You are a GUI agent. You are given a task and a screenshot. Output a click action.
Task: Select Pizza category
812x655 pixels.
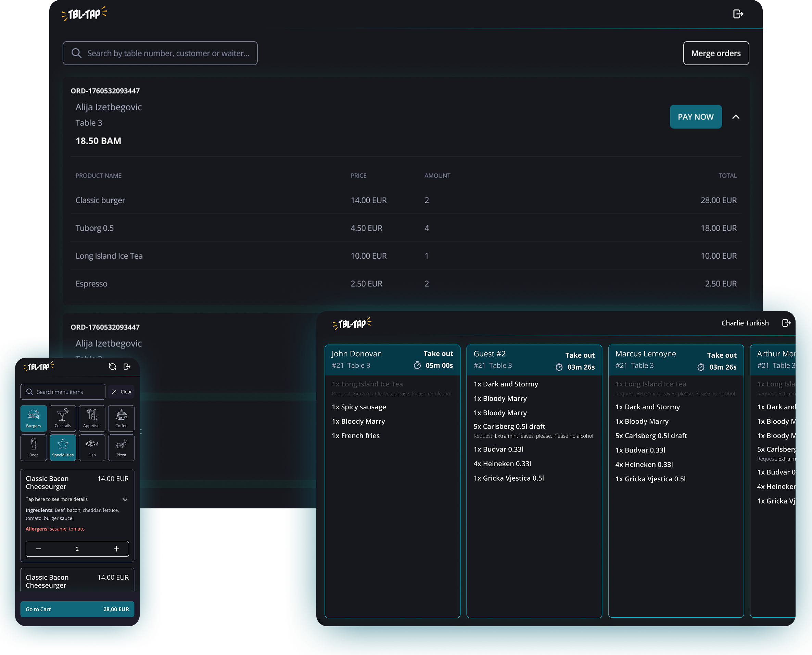[x=122, y=447]
